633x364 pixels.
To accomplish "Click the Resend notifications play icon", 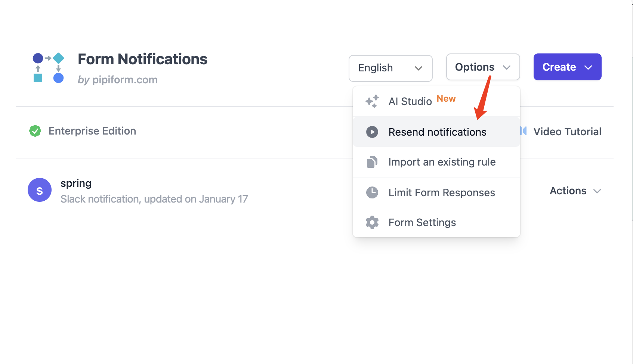I will tap(372, 132).
